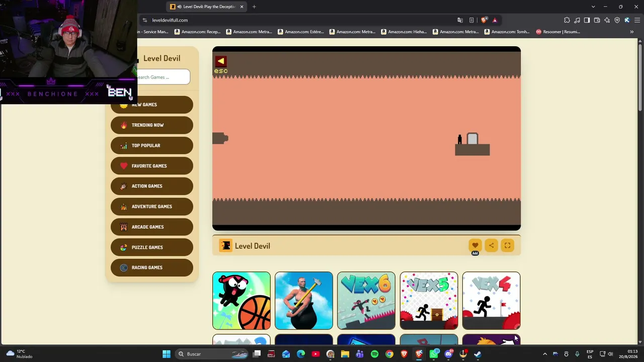Switch the ESP ES keyboard language indicator
Screen dimensions: 644x362
590,354
